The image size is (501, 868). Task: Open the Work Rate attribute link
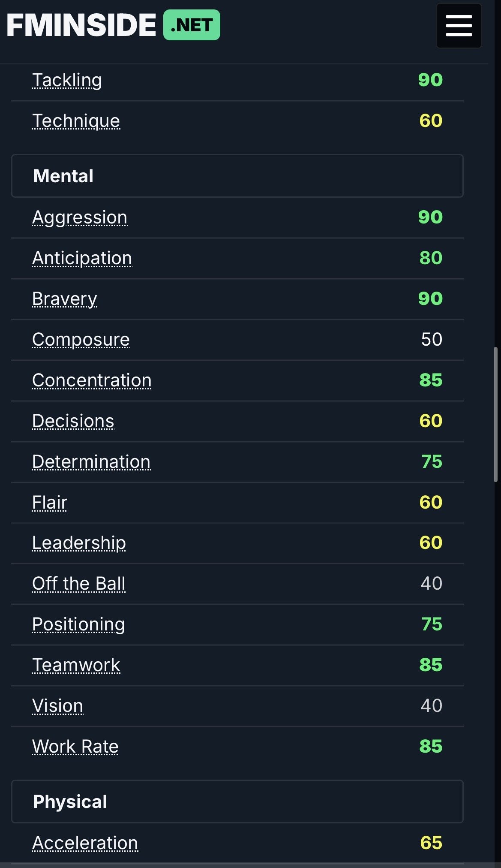pyautogui.click(x=75, y=747)
